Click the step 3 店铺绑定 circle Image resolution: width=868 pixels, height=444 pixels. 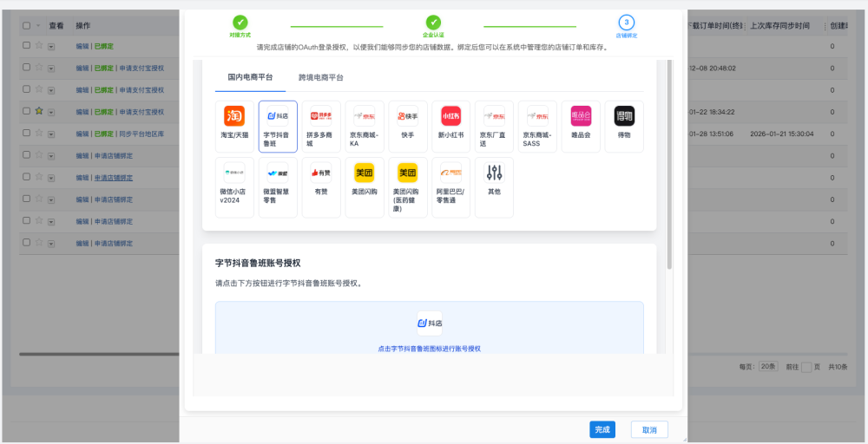coord(626,23)
